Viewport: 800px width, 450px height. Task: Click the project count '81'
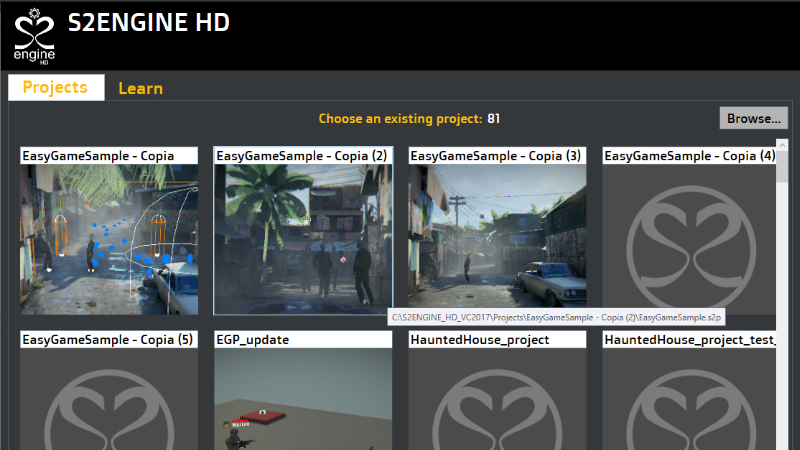click(493, 119)
